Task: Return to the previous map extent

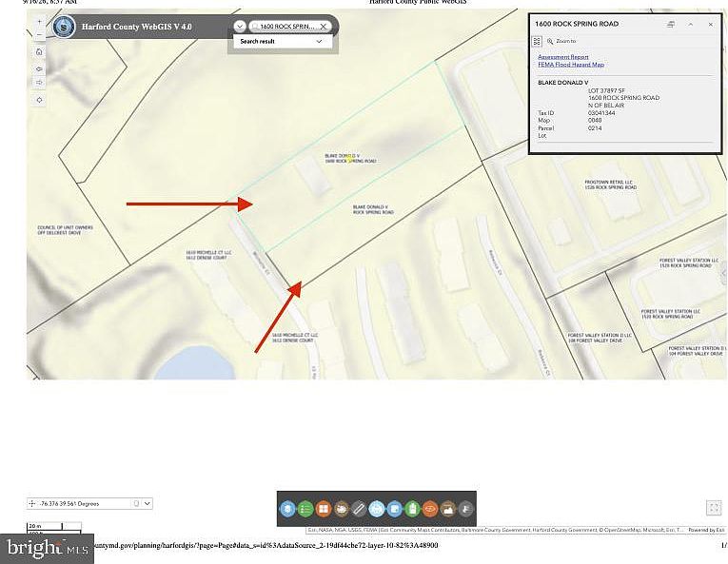Action: pyautogui.click(x=39, y=68)
